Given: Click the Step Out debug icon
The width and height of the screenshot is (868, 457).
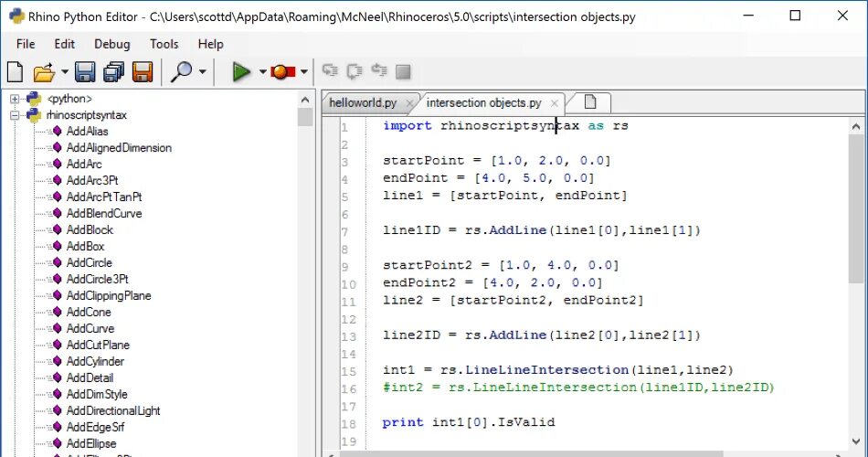Looking at the screenshot, I should (379, 71).
